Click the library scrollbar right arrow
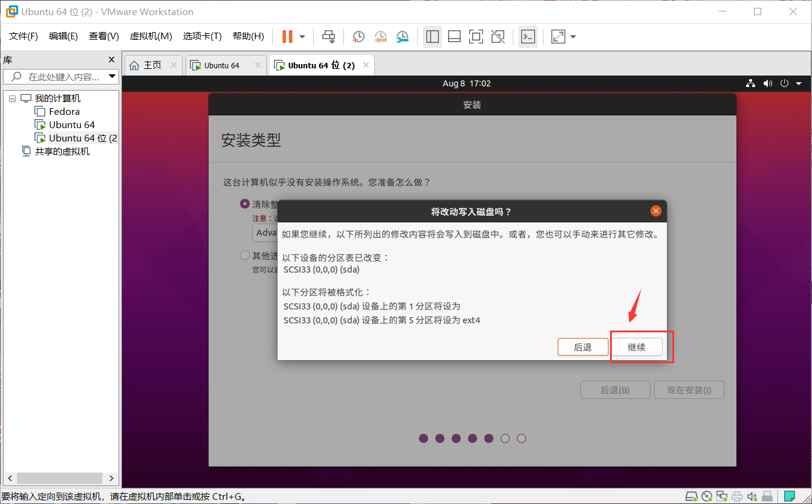812x504 pixels. [x=111, y=478]
